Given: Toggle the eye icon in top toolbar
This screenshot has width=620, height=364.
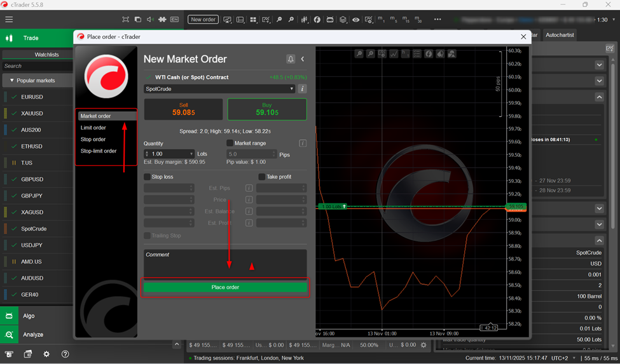Looking at the screenshot, I should tap(355, 20).
